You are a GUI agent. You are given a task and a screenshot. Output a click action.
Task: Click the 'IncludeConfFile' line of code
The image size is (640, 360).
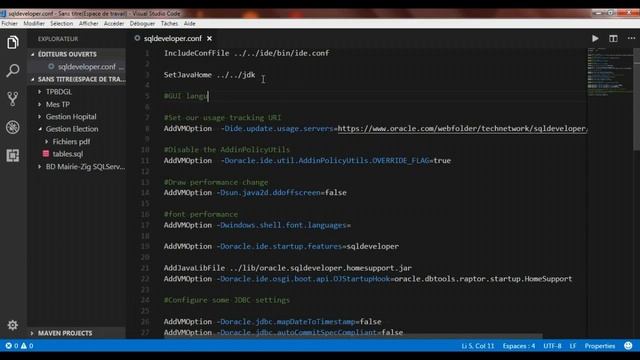click(247, 53)
